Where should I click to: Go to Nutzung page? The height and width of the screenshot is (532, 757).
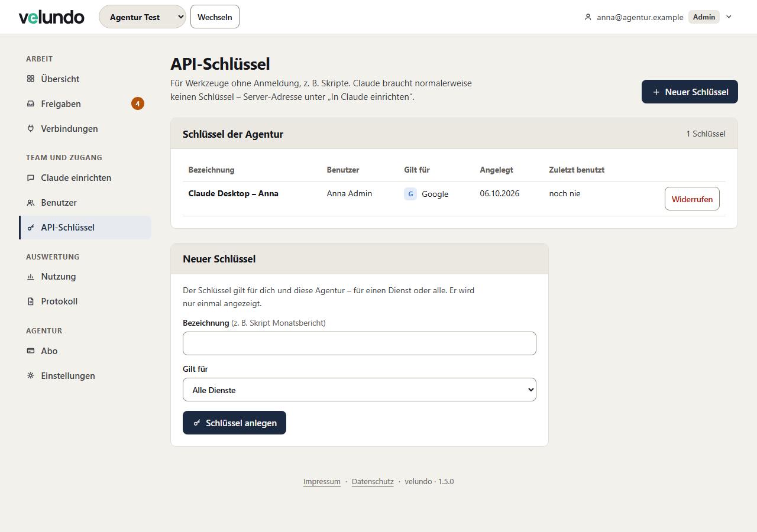tap(85, 276)
